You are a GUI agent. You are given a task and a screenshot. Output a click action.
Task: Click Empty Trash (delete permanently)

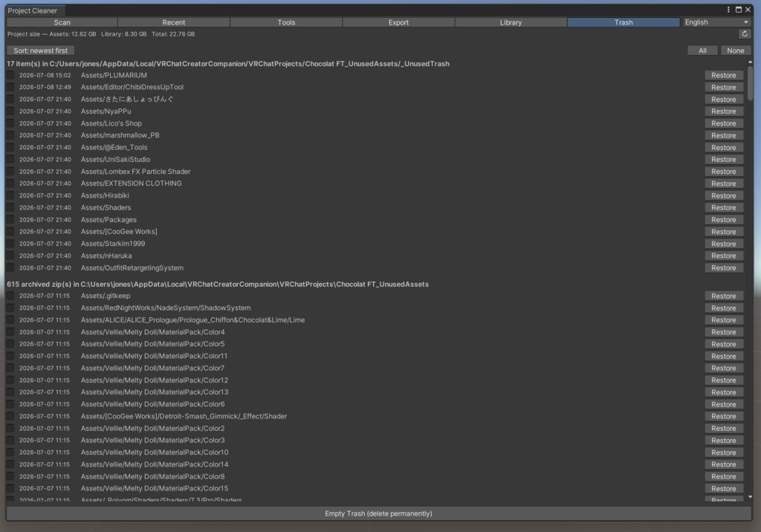click(x=378, y=513)
